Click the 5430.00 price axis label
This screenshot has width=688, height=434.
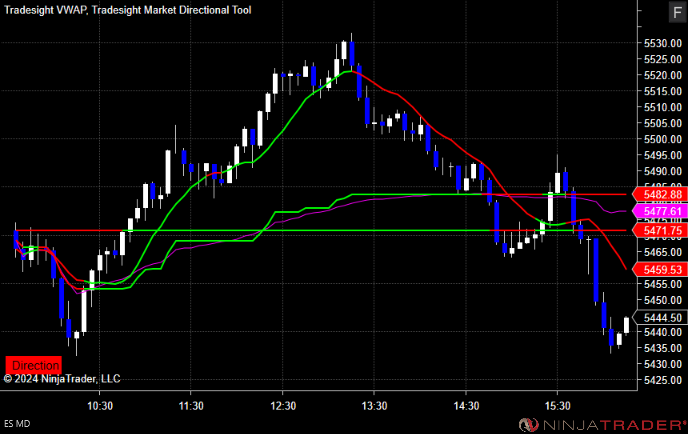663,364
